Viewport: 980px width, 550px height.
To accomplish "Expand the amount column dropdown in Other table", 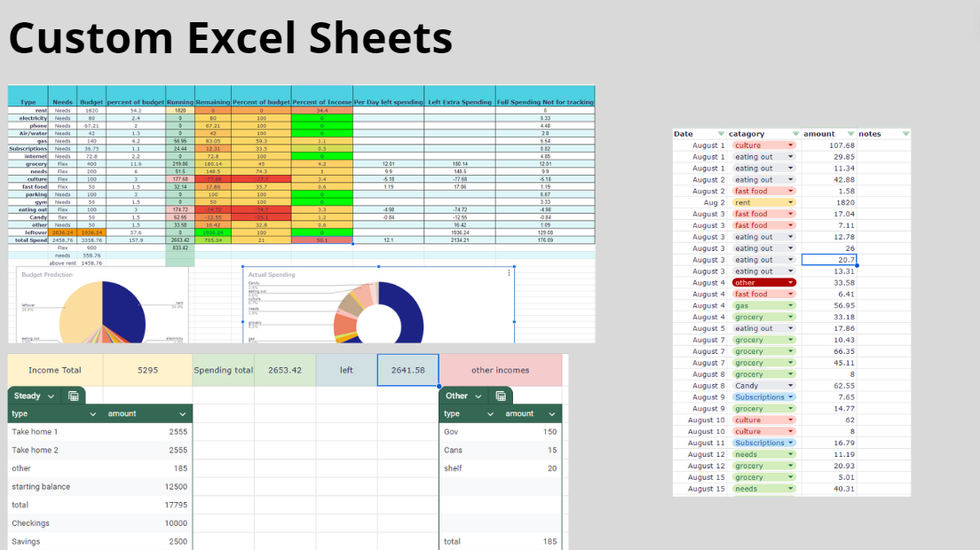I will (x=553, y=413).
